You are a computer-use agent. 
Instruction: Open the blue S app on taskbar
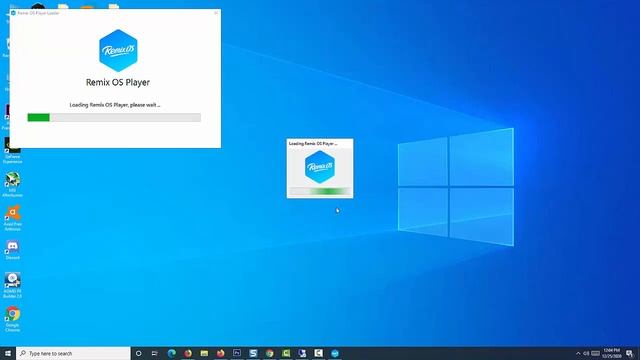253,353
